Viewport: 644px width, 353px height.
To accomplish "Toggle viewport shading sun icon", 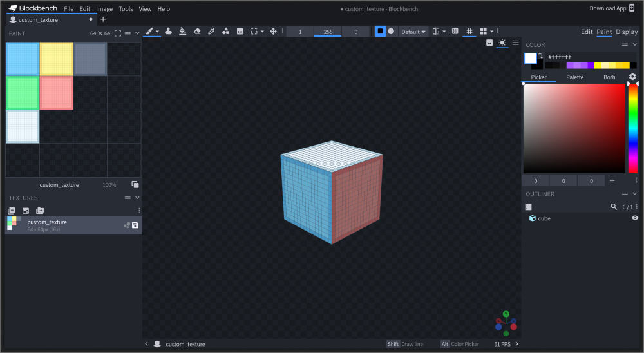I will (502, 43).
